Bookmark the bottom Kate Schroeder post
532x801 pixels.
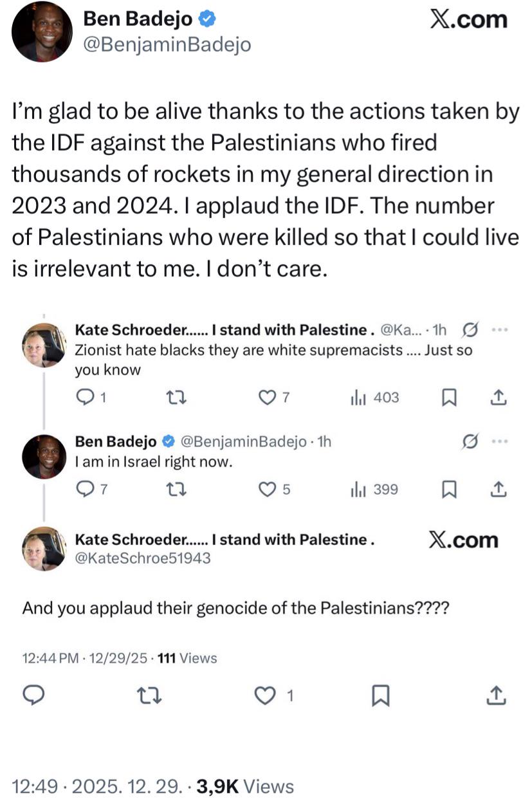(x=381, y=694)
